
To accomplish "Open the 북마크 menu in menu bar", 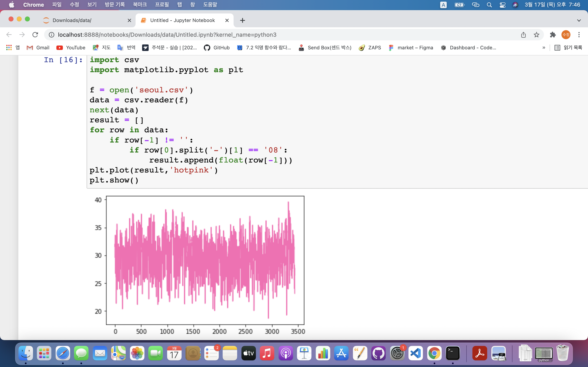I will (x=140, y=5).
